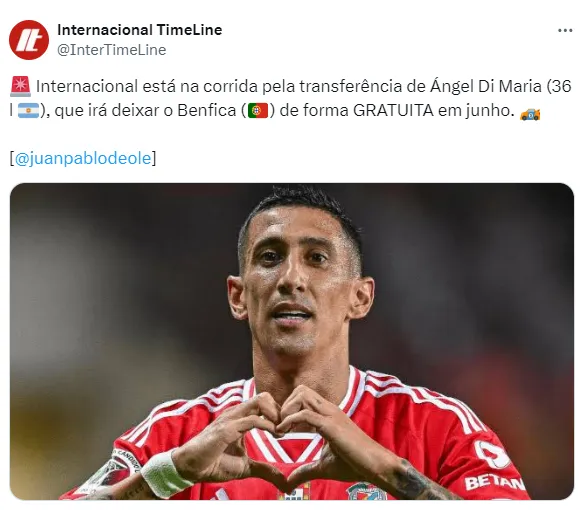Click the word GRATUITA in the tweet

393,110
